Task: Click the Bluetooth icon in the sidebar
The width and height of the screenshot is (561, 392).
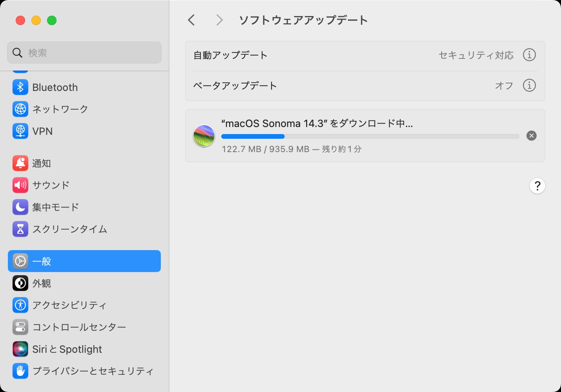Action: (x=20, y=87)
